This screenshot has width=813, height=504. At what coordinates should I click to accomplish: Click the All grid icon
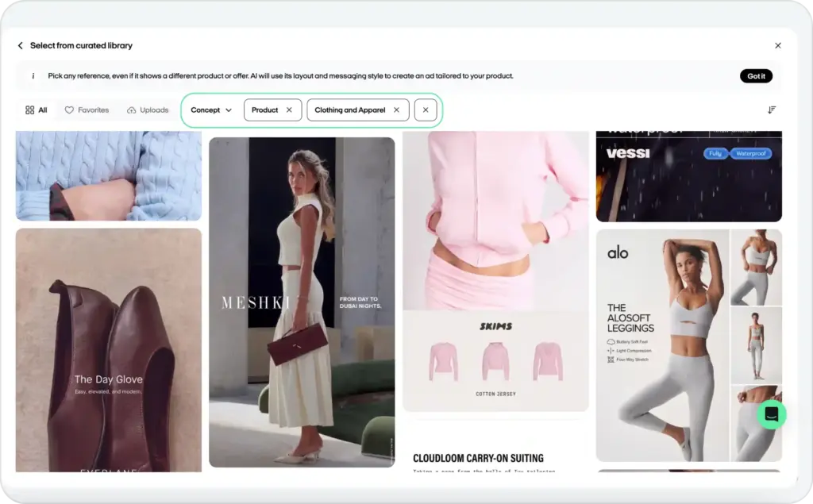(30, 110)
